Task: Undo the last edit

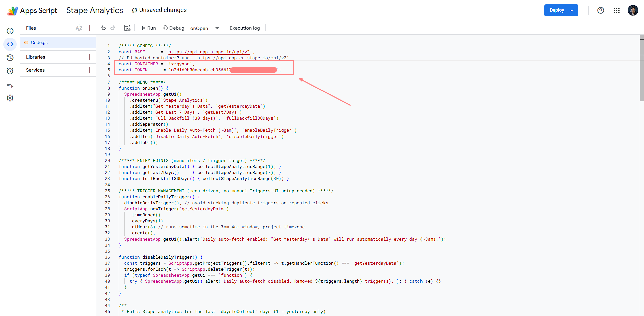Action: pos(103,28)
